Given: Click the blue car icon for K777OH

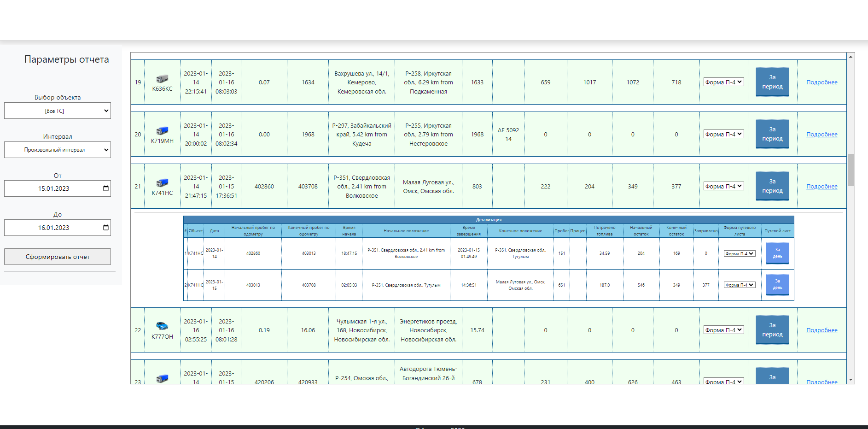Looking at the screenshot, I should tap(162, 326).
